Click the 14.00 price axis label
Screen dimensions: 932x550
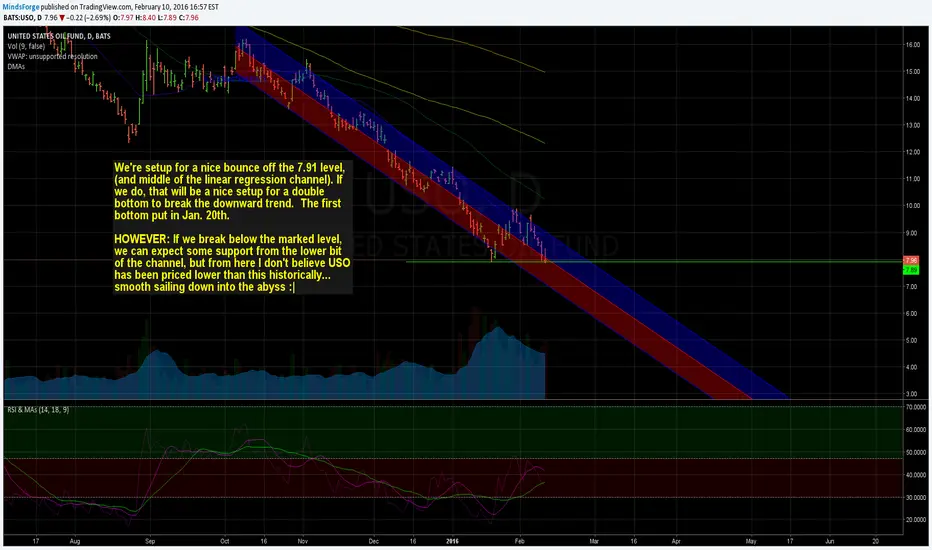(912, 98)
